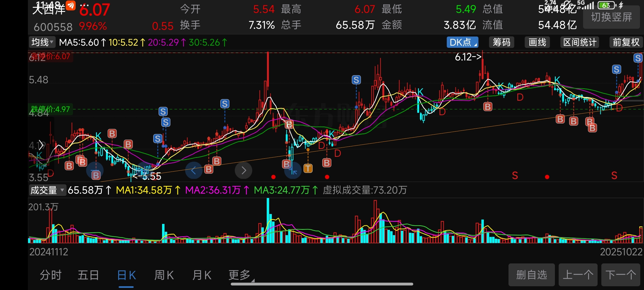Click the orange app icon in status bar
The width and height of the screenshot is (644, 290).
[71, 5]
